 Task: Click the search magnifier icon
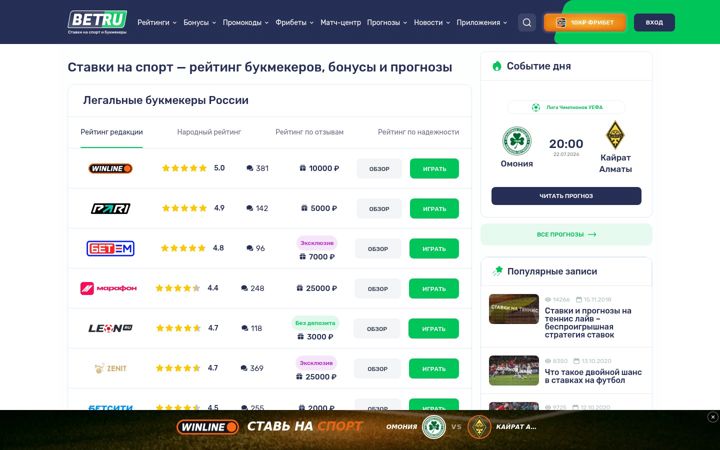527,22
